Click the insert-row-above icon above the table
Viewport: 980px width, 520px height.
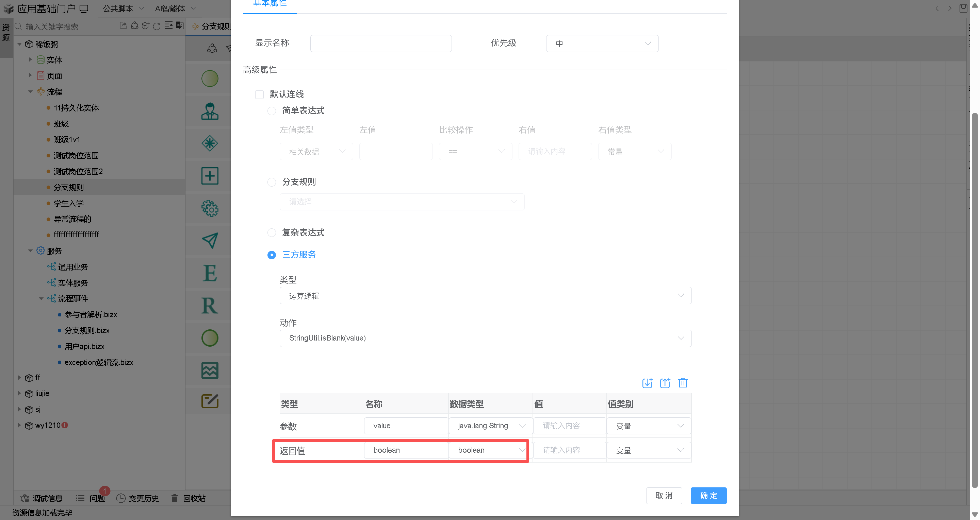click(x=665, y=383)
